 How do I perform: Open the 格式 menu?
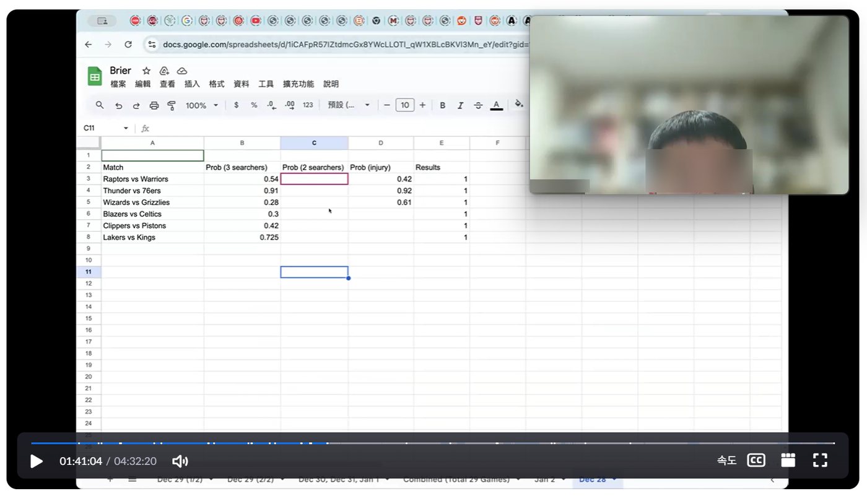217,84
